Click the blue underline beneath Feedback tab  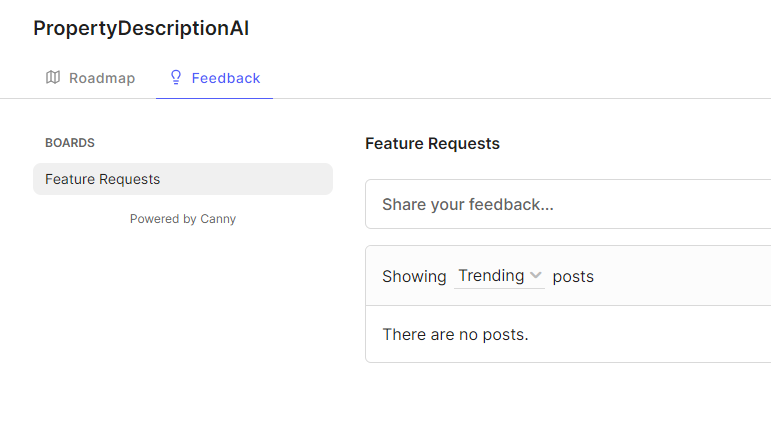click(214, 98)
